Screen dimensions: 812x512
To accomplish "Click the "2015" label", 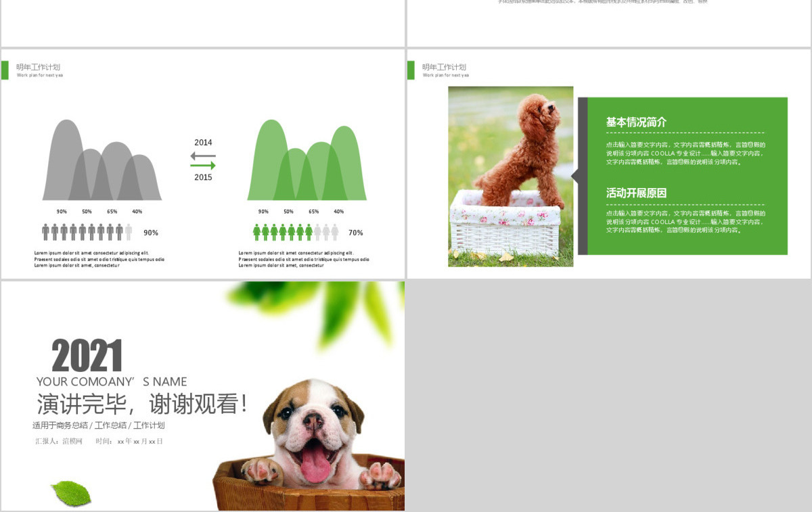I will (x=203, y=177).
